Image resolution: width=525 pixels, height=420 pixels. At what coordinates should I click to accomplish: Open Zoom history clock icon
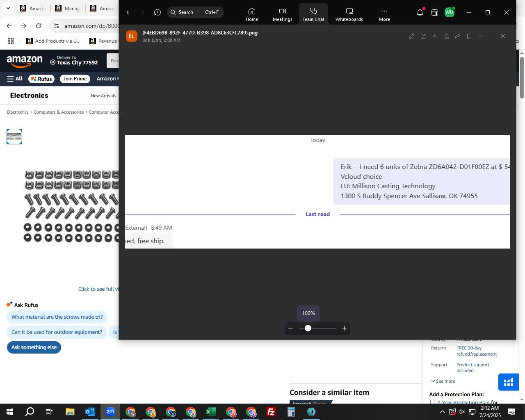[x=157, y=12]
